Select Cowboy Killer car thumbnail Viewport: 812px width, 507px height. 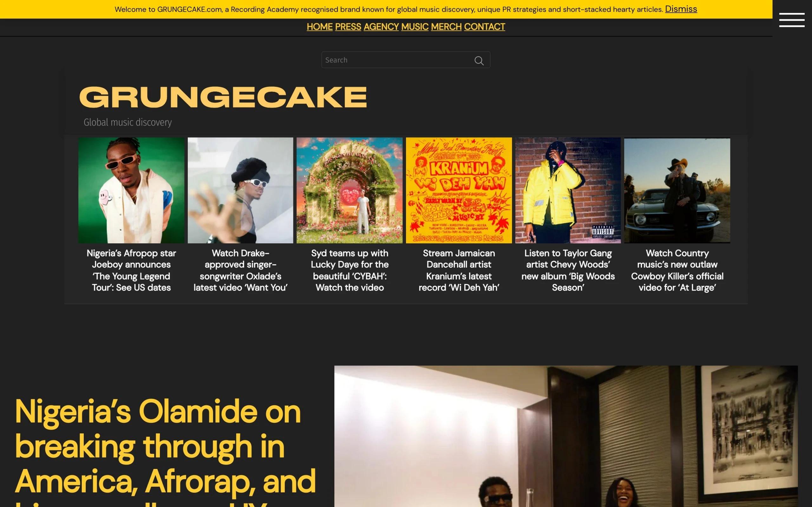coord(677,190)
